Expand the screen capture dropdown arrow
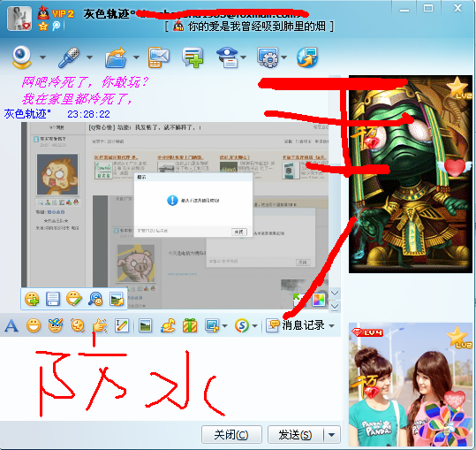This screenshot has height=450, width=476. tap(224, 325)
